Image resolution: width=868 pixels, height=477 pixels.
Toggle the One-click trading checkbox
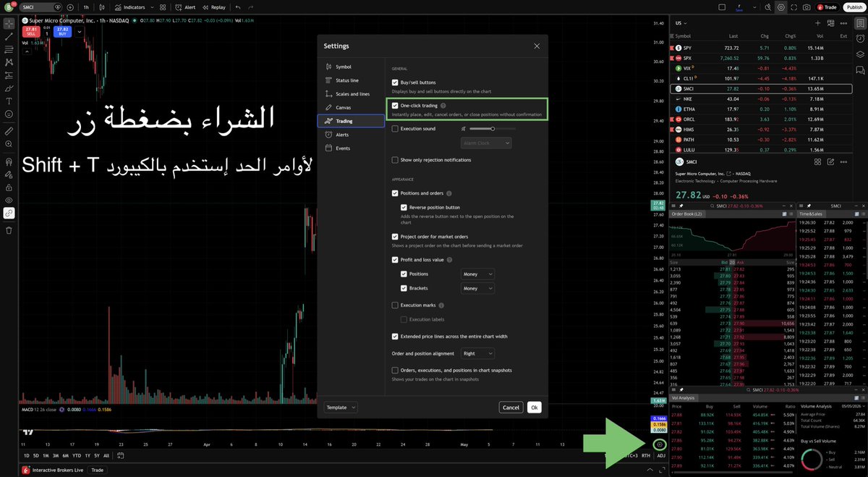tap(395, 105)
